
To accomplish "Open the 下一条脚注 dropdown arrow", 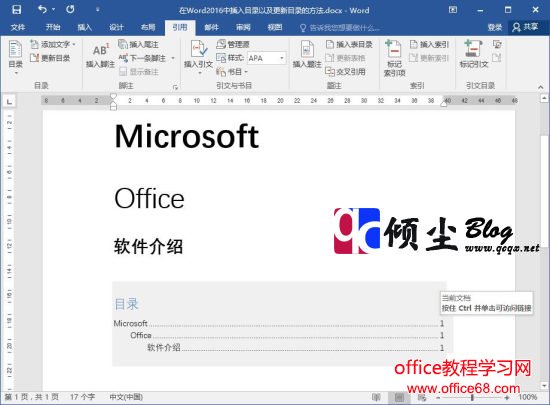I will coord(173,58).
